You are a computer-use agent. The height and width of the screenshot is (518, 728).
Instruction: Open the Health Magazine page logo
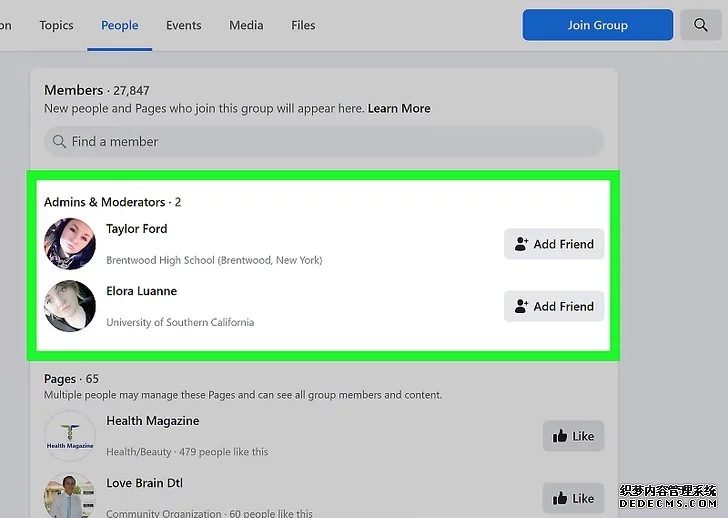[70, 436]
